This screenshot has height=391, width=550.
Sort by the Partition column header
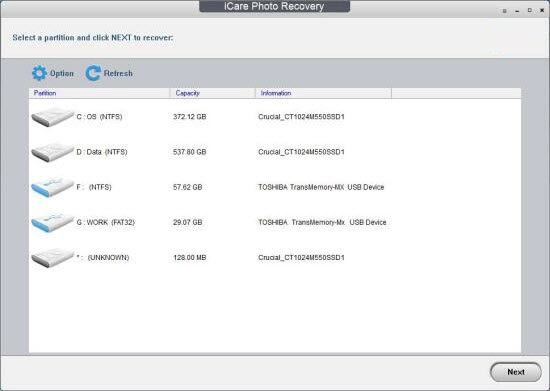point(99,93)
